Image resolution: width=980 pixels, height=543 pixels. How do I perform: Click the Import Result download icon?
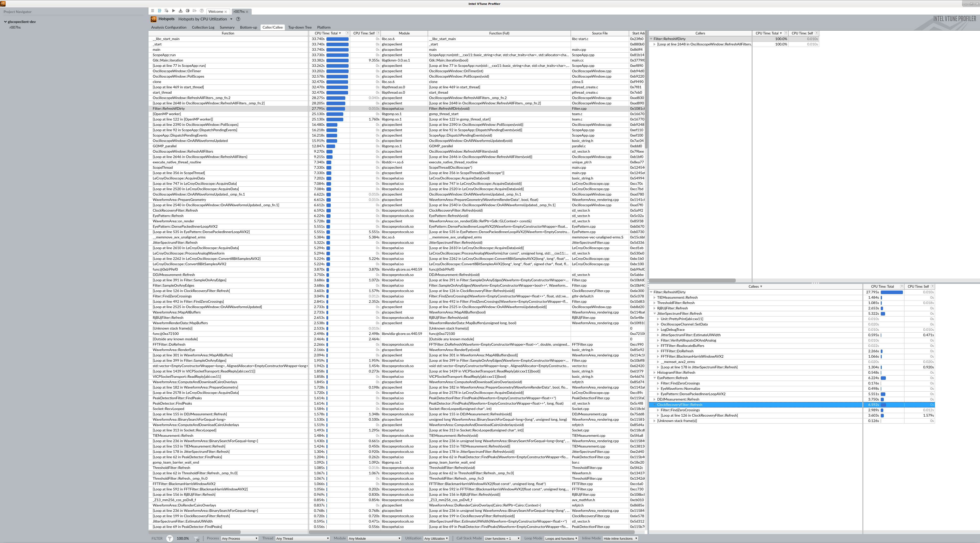[180, 11]
